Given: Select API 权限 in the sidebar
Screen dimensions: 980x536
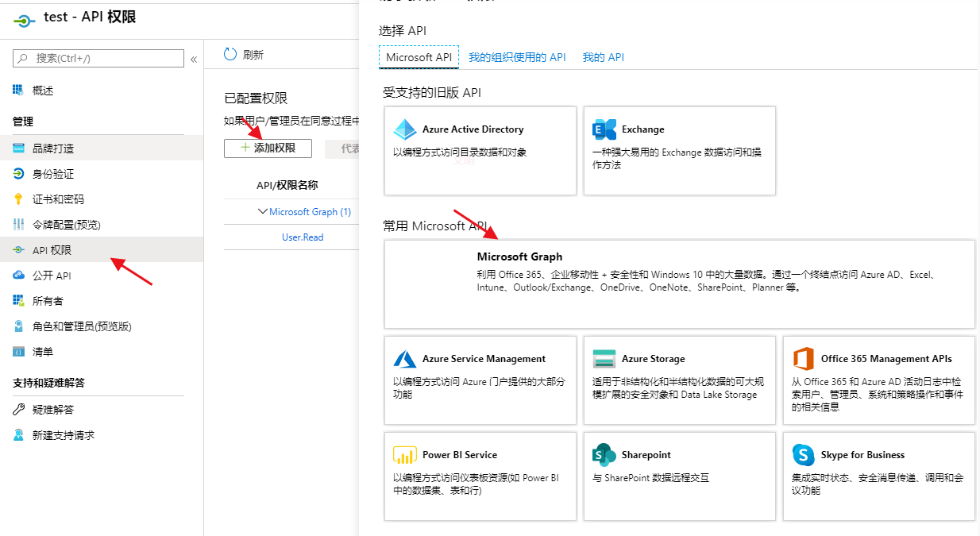Looking at the screenshot, I should tap(102, 250).
